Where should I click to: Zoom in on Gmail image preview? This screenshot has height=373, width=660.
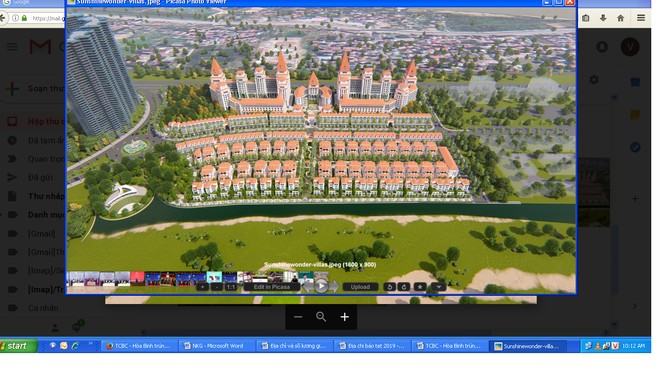(x=345, y=317)
